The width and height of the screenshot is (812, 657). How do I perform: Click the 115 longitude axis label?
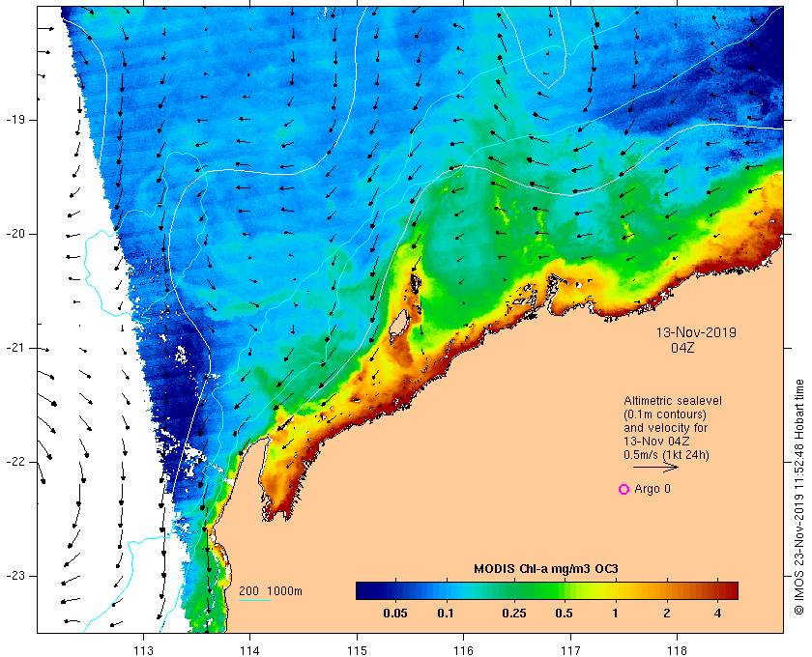coord(357,650)
